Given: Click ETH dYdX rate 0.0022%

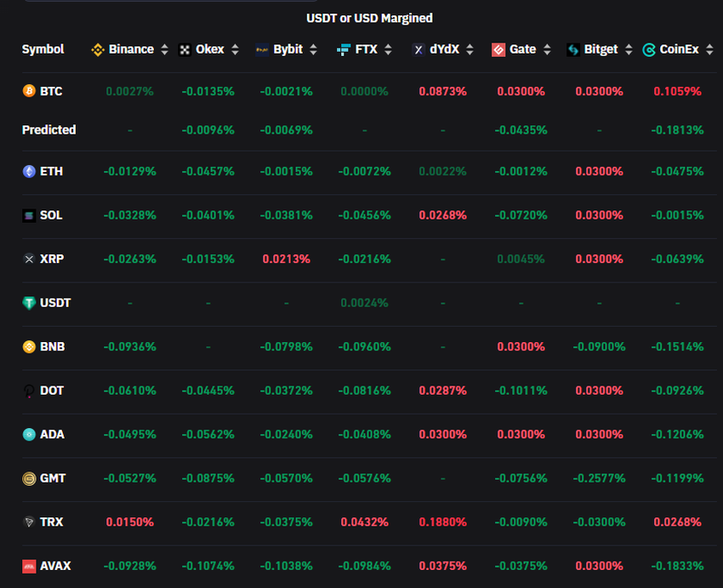Looking at the screenshot, I should point(442,172).
